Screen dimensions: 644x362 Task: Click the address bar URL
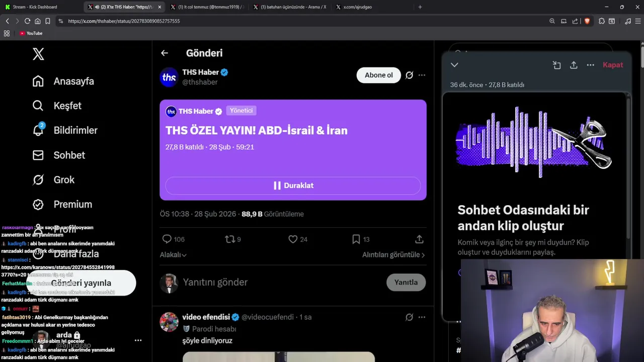click(x=124, y=21)
